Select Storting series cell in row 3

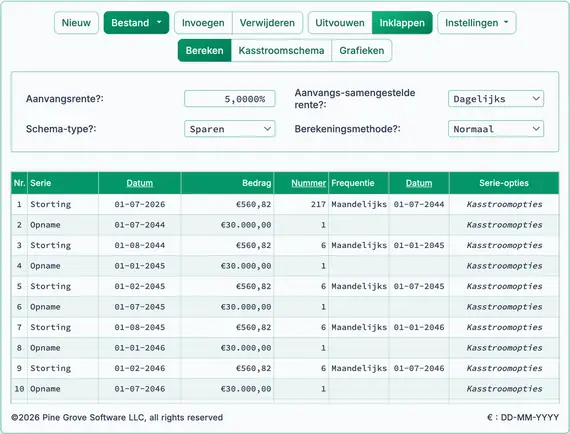coord(63,245)
